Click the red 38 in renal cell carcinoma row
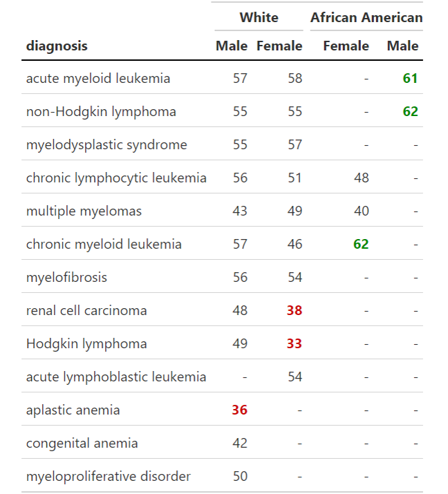448x494 pixels. [295, 310]
